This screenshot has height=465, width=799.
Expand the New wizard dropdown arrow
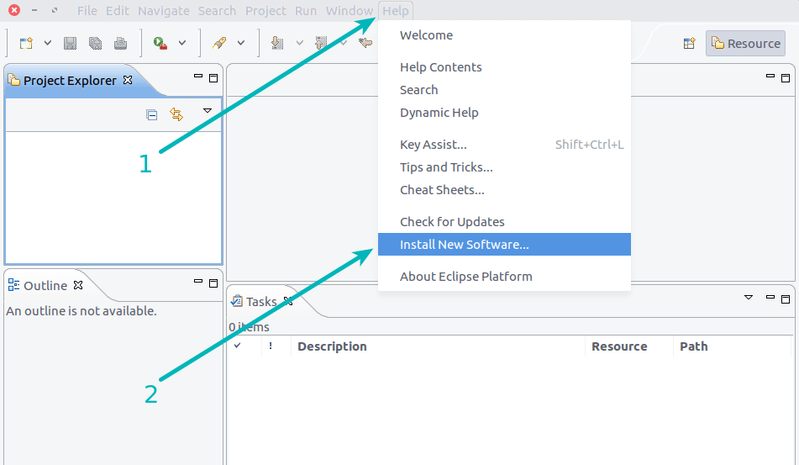[x=47, y=43]
